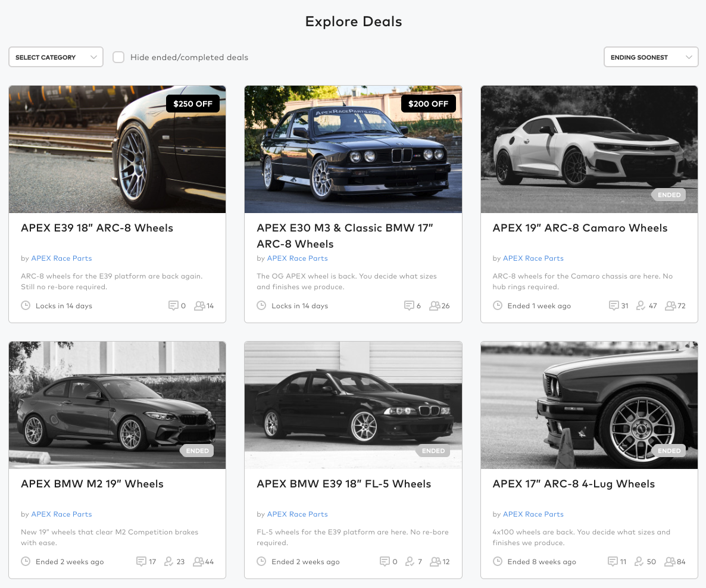Open the white Camaro photo
706x588 pixels.
(x=589, y=149)
